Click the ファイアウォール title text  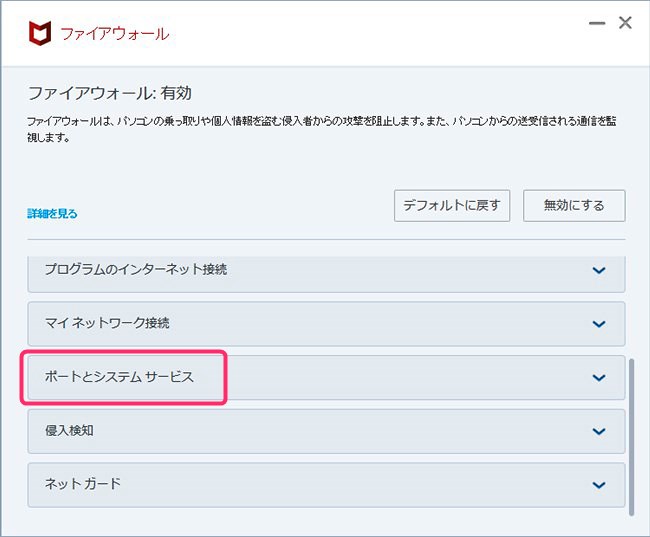point(115,34)
